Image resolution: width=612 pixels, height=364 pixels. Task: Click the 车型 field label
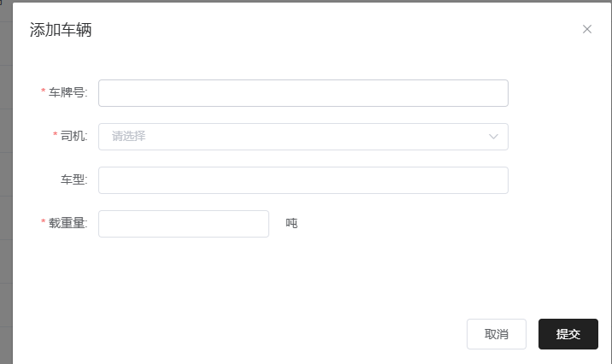coord(74,180)
